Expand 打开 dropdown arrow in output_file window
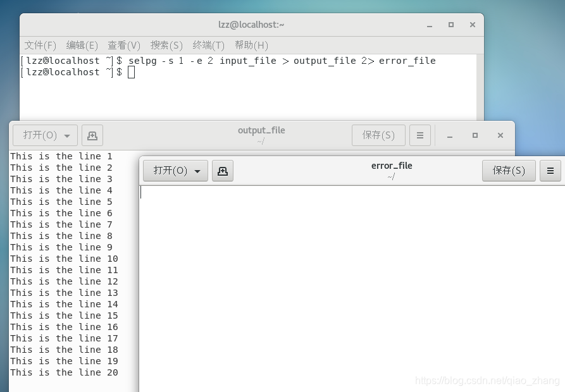This screenshot has height=392, width=565. (x=67, y=136)
